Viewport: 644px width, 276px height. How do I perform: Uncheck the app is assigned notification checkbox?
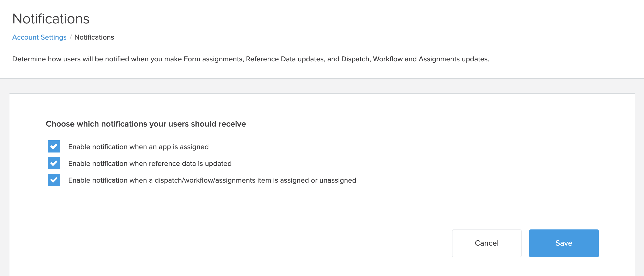click(x=54, y=147)
